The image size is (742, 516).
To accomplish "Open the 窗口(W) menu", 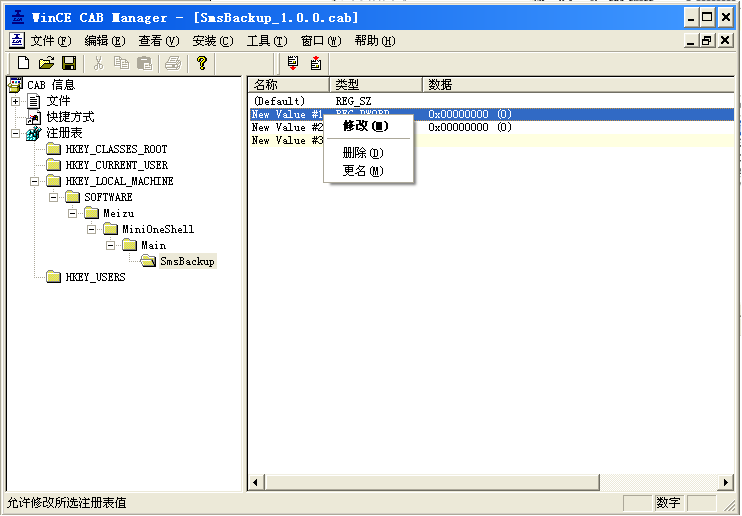I will pos(321,41).
